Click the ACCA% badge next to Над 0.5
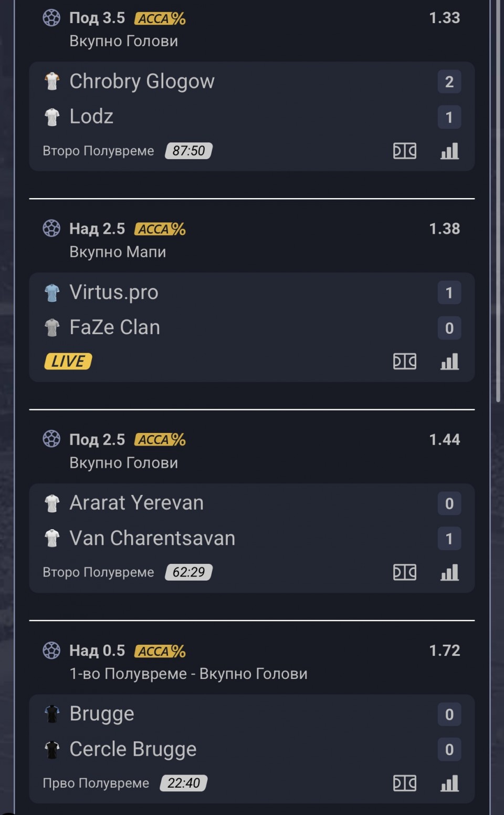Viewport: 504px width, 815px height. (160, 651)
